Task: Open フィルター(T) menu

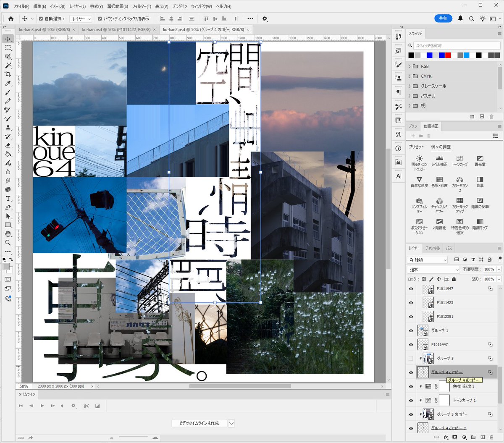Action: tap(142, 6)
